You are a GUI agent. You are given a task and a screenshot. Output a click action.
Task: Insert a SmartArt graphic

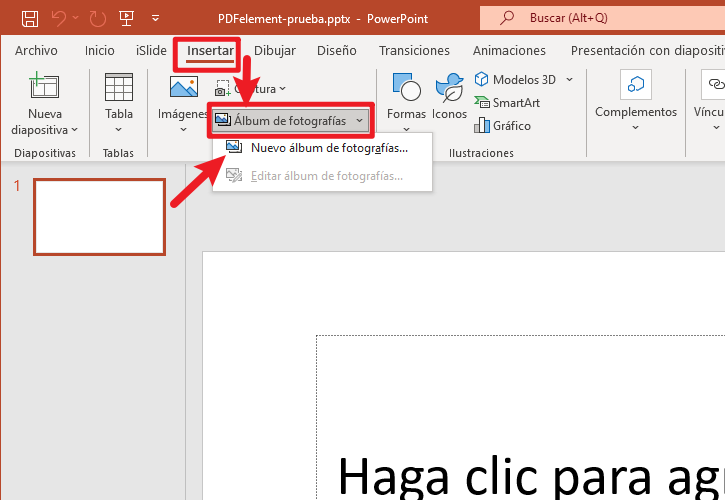point(507,102)
